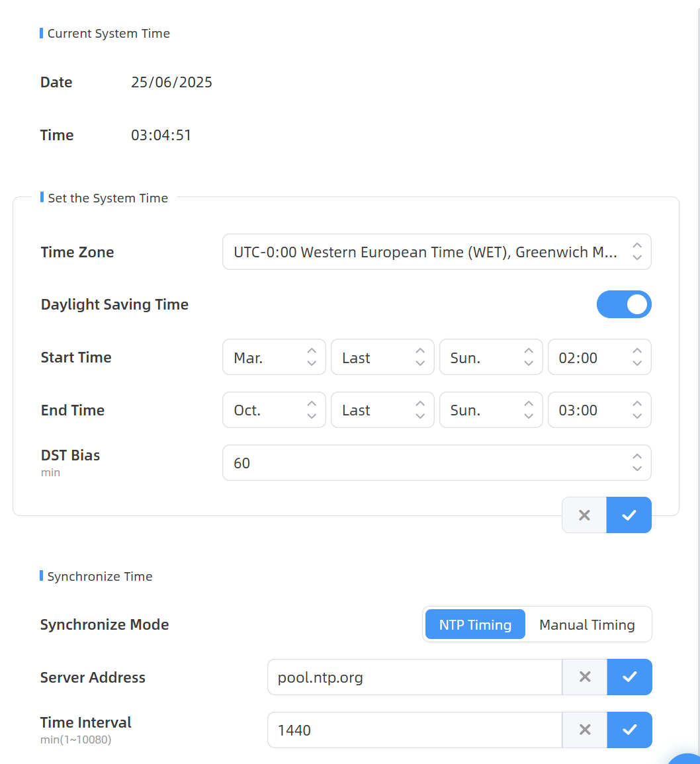
Task: Disable the Daylight Saving Time switch
Action: point(624,304)
